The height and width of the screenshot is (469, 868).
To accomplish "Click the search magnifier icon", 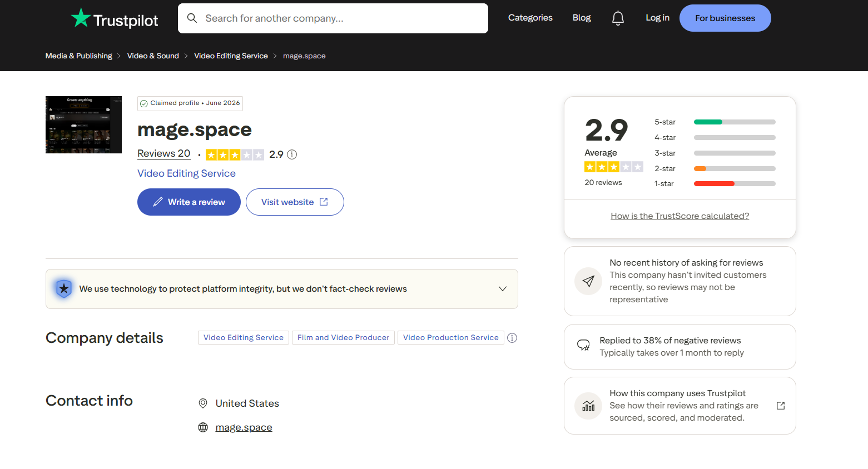I will (x=192, y=18).
